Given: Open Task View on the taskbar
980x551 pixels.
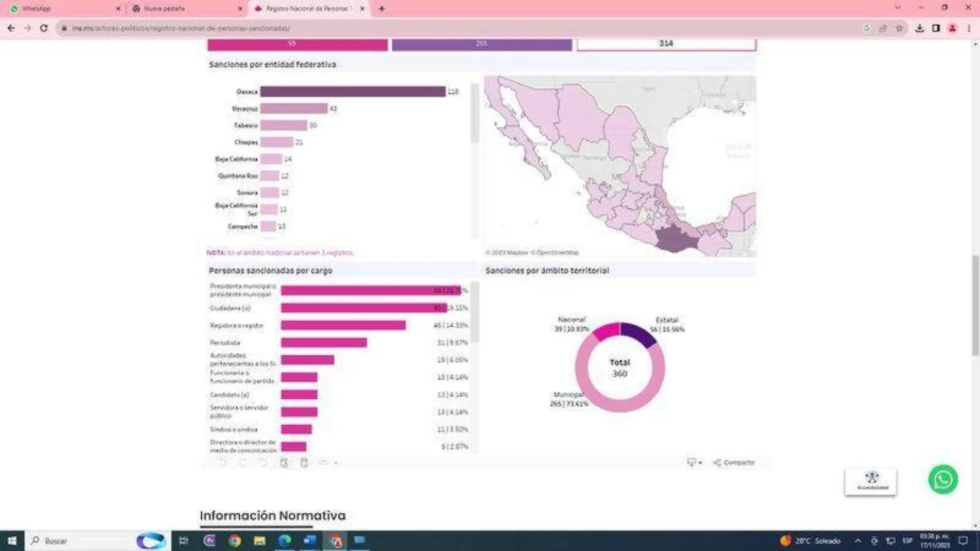Looking at the screenshot, I should click(x=184, y=541).
